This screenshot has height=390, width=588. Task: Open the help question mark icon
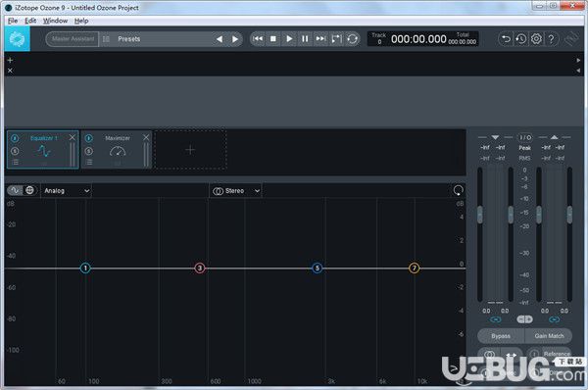coord(551,39)
